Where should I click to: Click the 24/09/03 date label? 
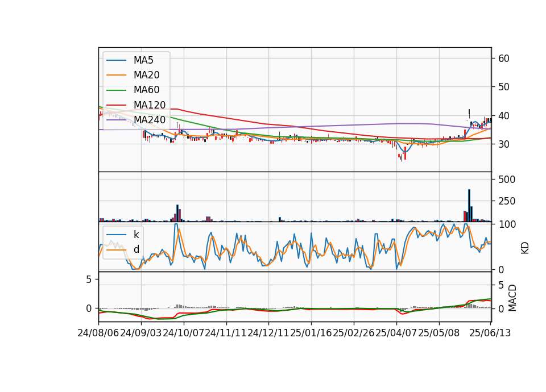[141, 333]
